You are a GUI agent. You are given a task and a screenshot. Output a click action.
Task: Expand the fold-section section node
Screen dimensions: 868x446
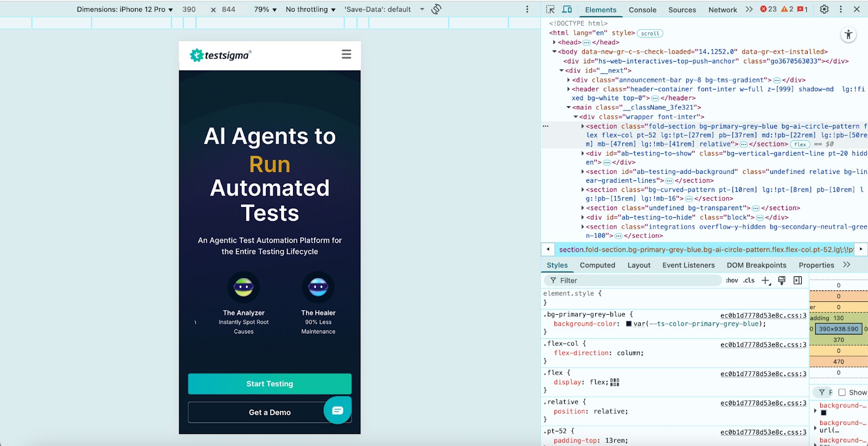click(583, 126)
